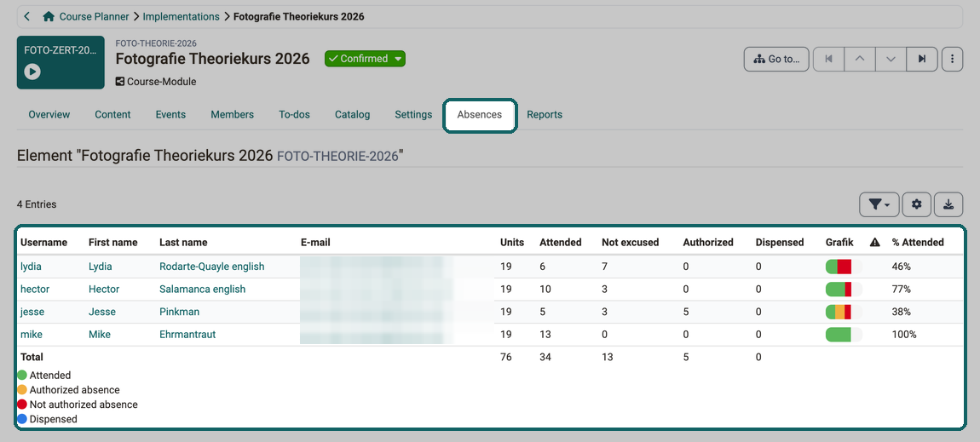Click last name Salamanca english

coord(203,289)
